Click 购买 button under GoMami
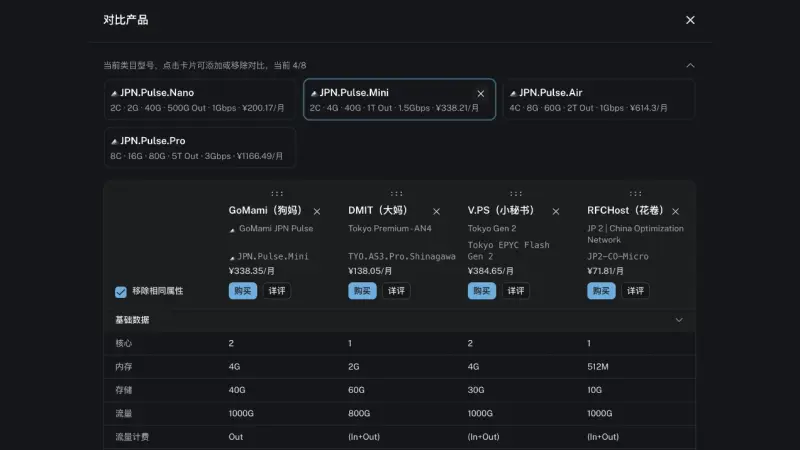This screenshot has width=800, height=450. 242,291
